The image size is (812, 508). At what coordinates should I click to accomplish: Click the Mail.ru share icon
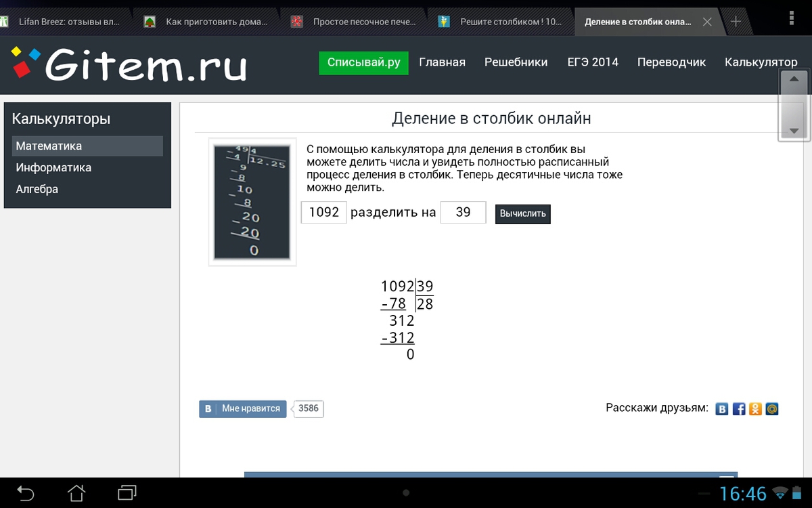771,409
